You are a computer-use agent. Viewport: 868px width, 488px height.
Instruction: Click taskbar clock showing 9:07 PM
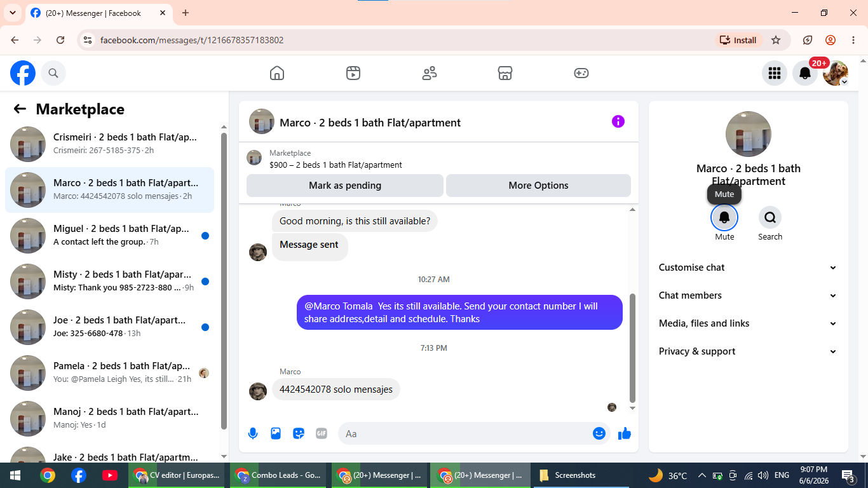(x=813, y=475)
